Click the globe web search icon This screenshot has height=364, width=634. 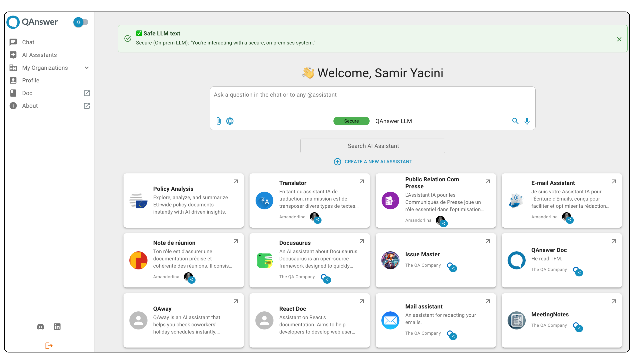[x=230, y=121]
